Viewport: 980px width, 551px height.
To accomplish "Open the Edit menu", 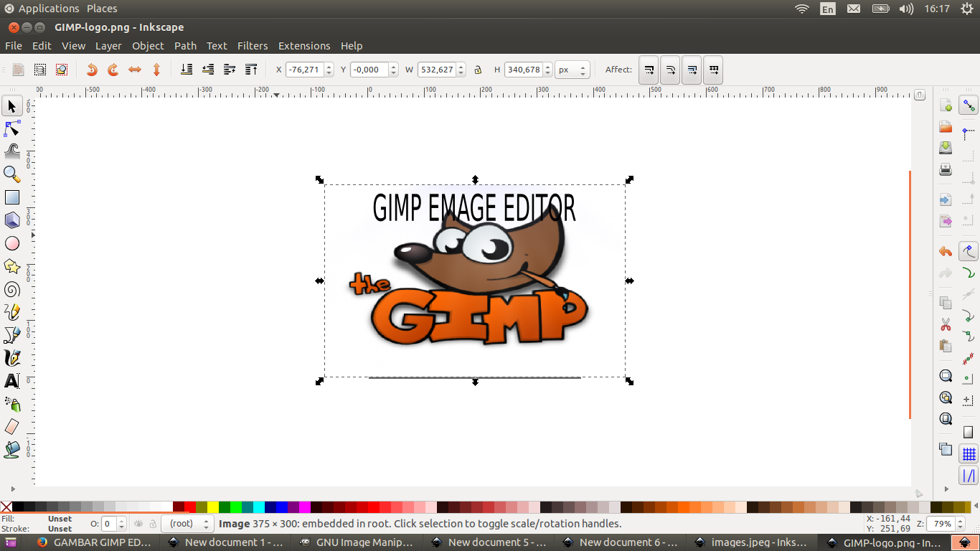I will point(42,45).
